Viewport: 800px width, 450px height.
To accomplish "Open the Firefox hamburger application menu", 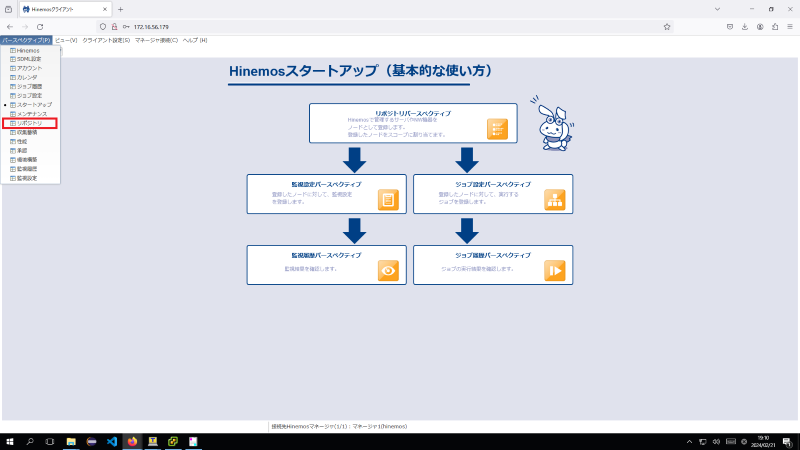I will 790,27.
